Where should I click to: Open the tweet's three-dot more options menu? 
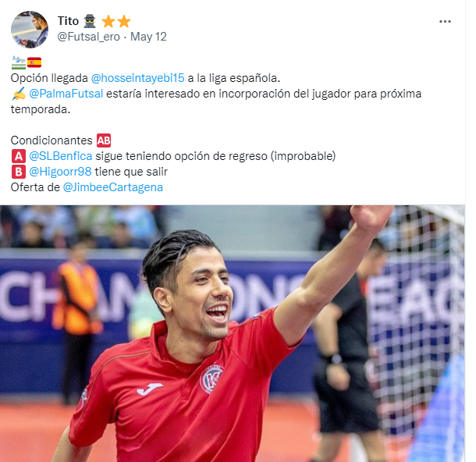(x=445, y=22)
